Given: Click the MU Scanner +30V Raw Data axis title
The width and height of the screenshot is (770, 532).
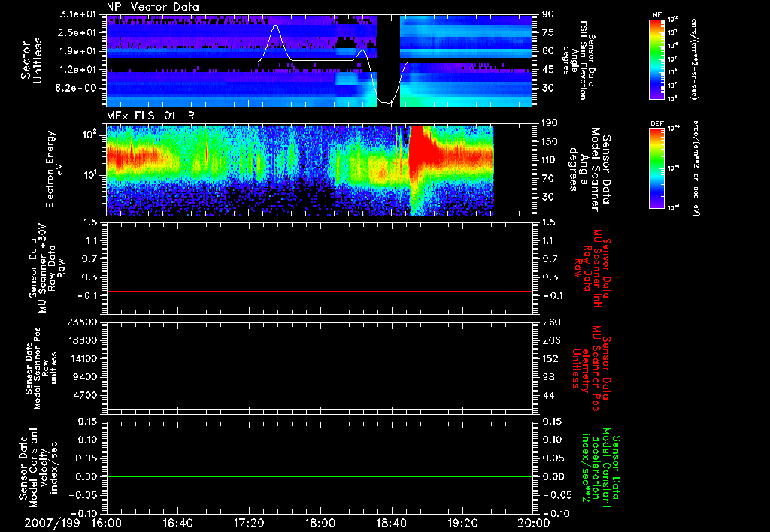Looking at the screenshot, I should point(46,268).
